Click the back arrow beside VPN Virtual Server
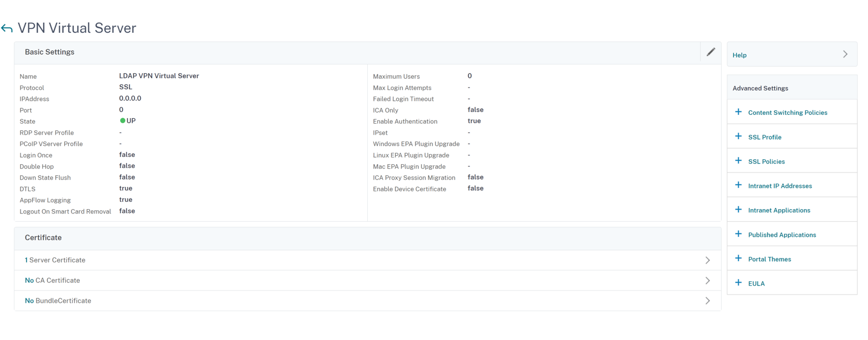Image resolution: width=868 pixels, height=340 pixels. (7, 28)
